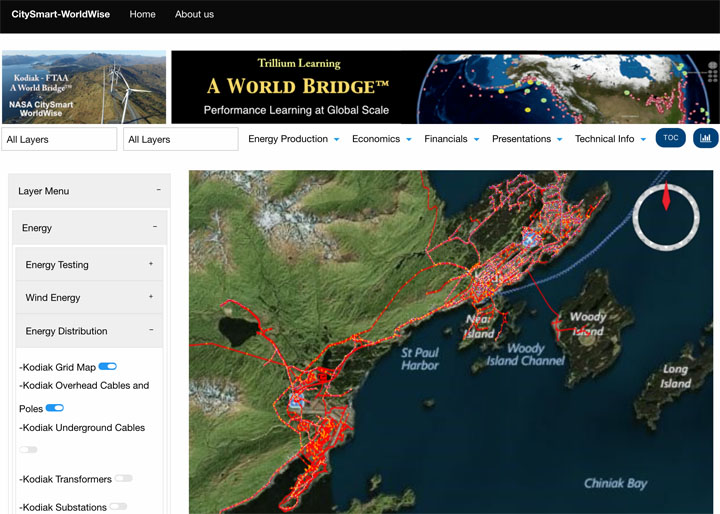
Task: Open the Presentations menu
Action: (x=526, y=139)
